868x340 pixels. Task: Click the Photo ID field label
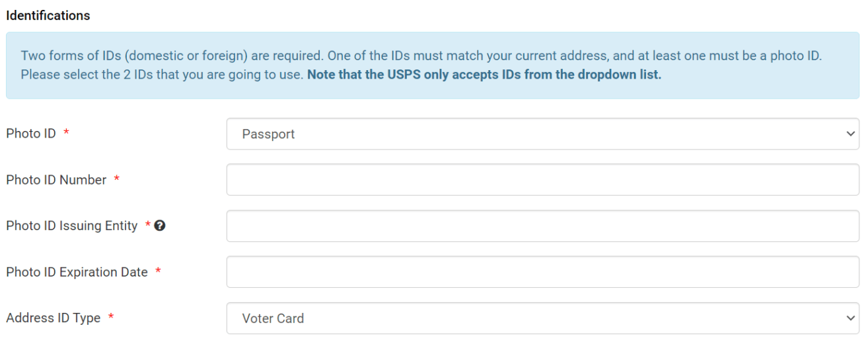31,134
